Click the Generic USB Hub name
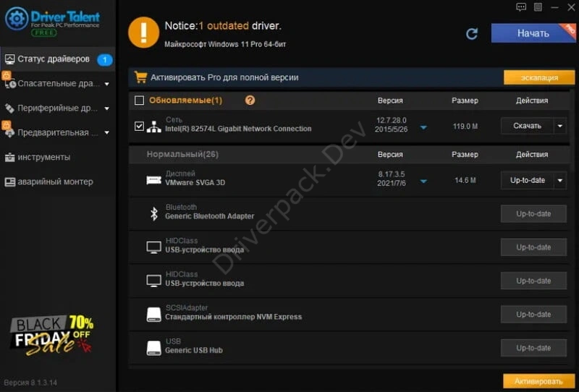The image size is (579, 392). tap(194, 350)
